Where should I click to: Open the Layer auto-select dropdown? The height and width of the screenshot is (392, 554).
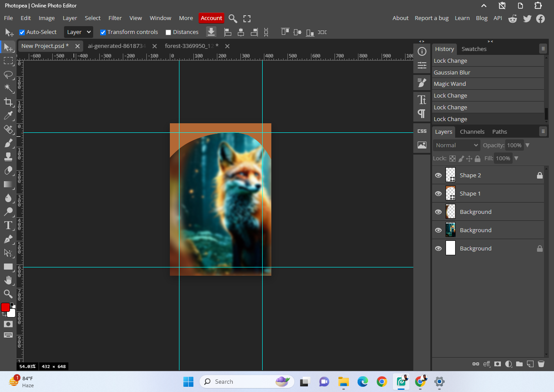[78, 32]
